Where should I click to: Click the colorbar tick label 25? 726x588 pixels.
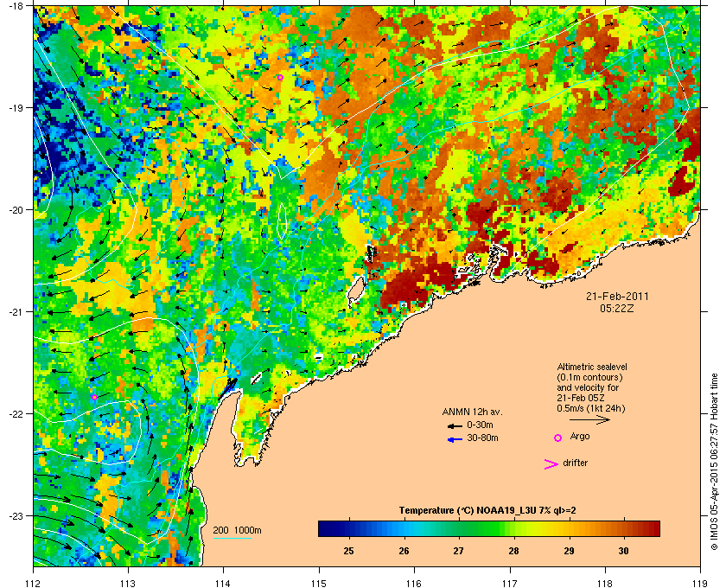click(348, 551)
